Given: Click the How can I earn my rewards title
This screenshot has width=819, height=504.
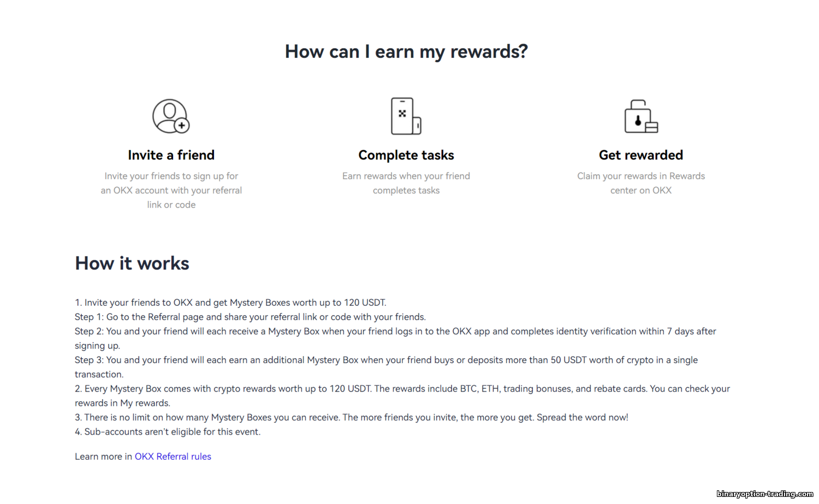Looking at the screenshot, I should click(x=406, y=51).
